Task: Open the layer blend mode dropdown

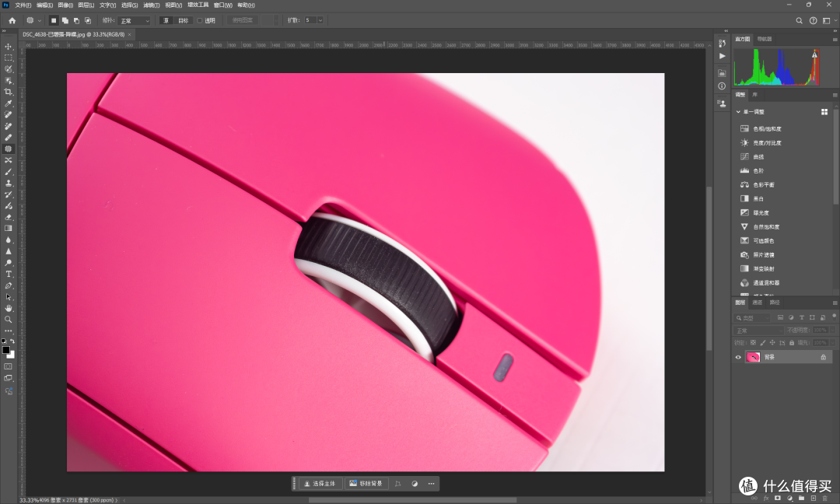Action: click(758, 331)
